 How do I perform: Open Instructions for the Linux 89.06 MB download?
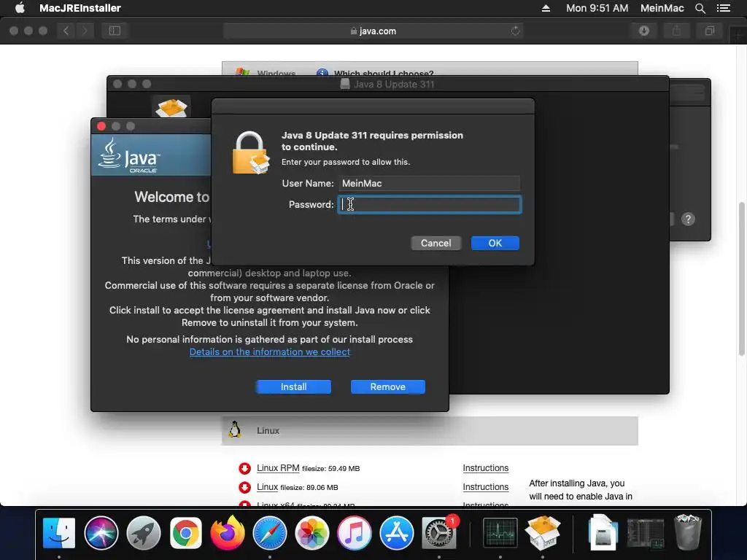(x=485, y=487)
